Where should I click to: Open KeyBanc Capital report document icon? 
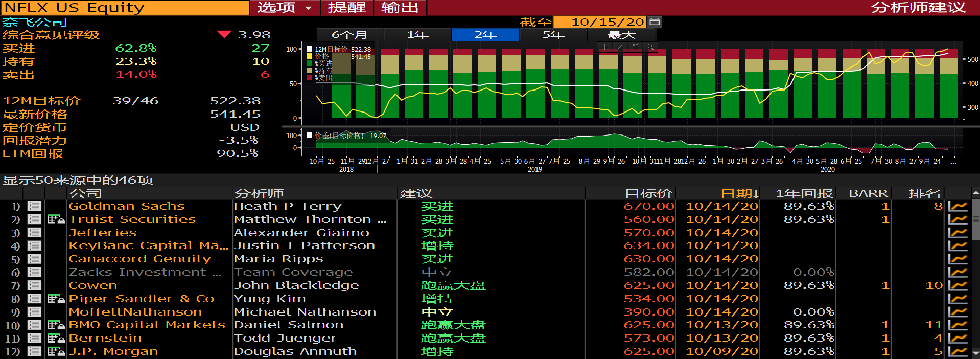[35, 246]
